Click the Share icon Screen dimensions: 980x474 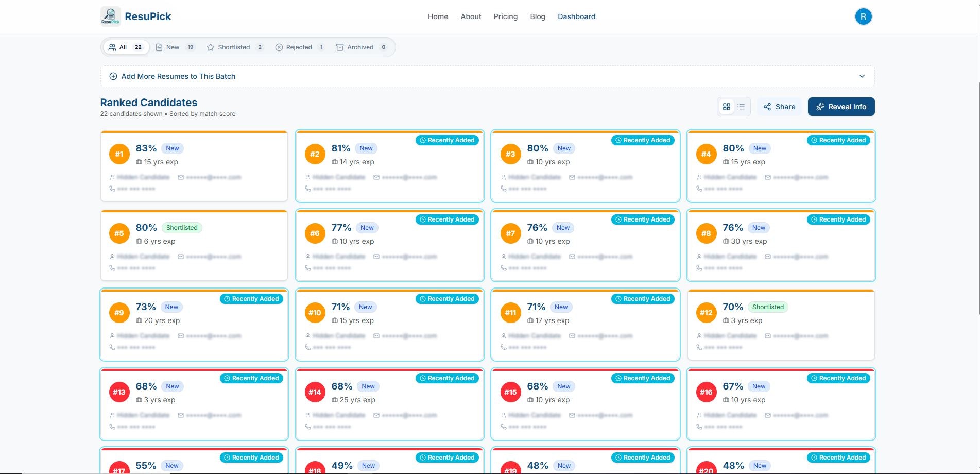pos(767,107)
